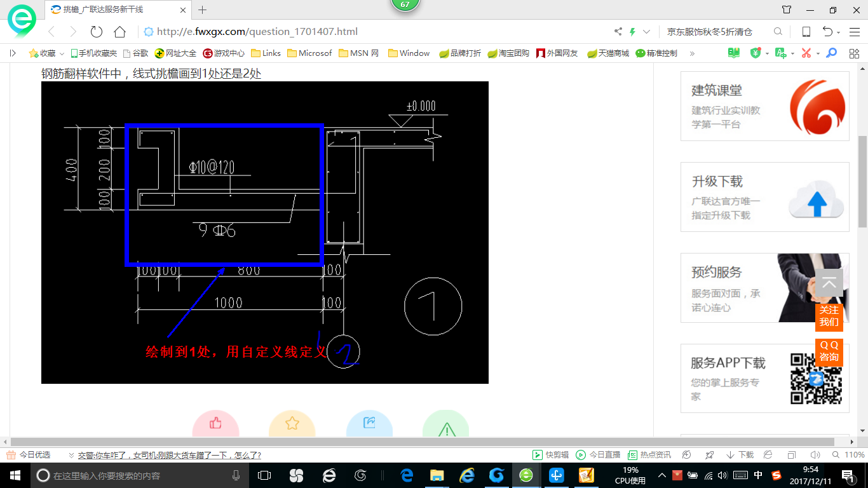This screenshot has height=488, width=868.
Task: Open the mobile device view icon
Action: pos(806,32)
